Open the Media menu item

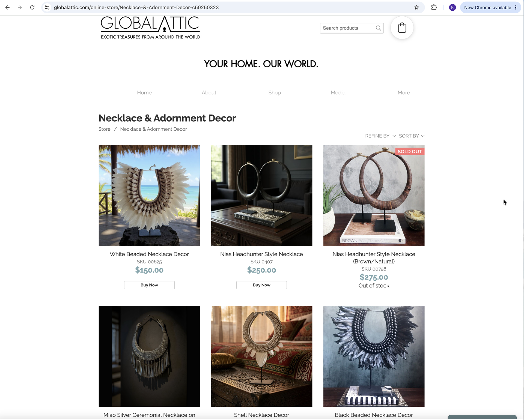(338, 93)
